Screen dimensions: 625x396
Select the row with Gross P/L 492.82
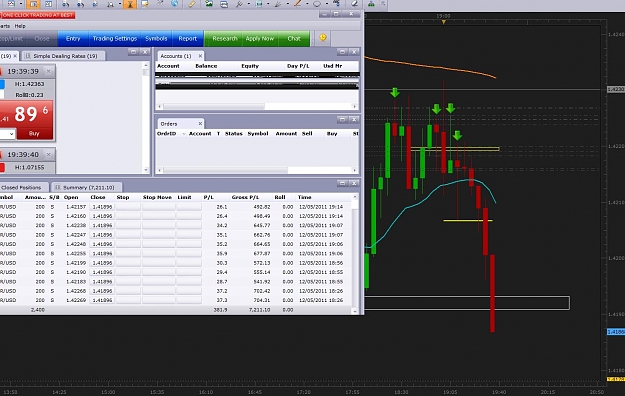[x=176, y=207]
